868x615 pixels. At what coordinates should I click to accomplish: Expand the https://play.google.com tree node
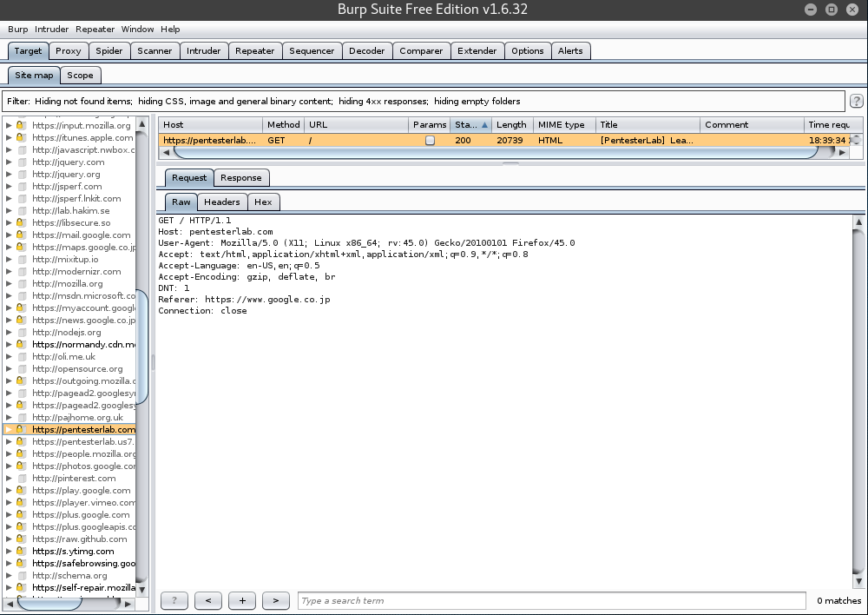tap(9, 490)
